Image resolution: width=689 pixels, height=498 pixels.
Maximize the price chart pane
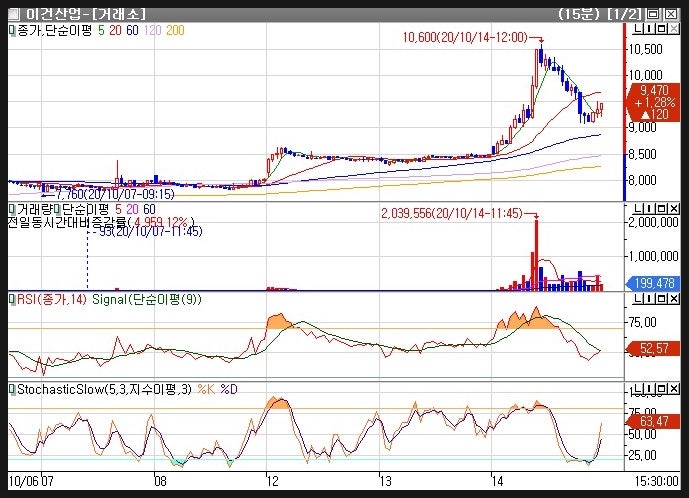click(662, 29)
